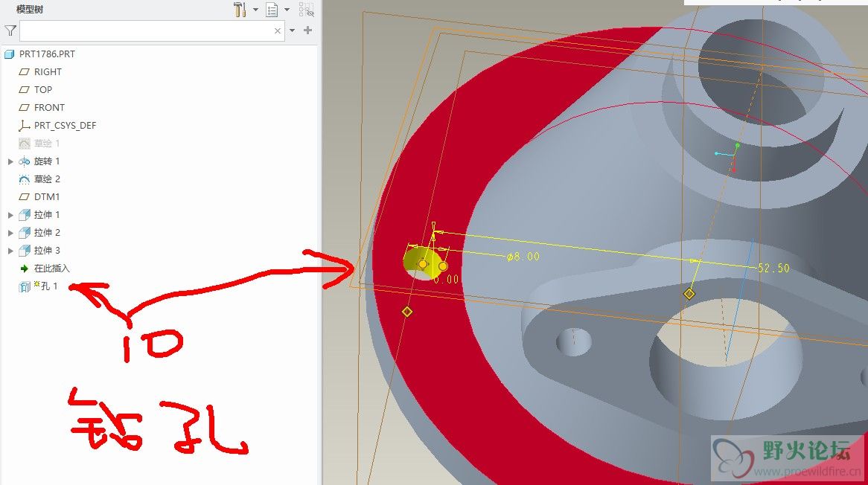The width and height of the screenshot is (868, 485).
Task: Expand the 拉伸 1 feature node
Action: (10, 215)
